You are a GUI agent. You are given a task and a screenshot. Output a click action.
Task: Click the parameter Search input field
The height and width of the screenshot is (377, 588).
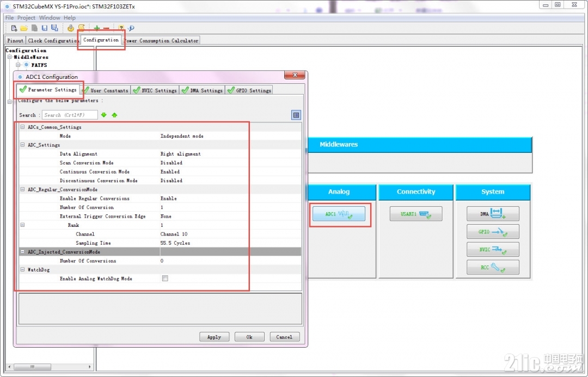(70, 115)
